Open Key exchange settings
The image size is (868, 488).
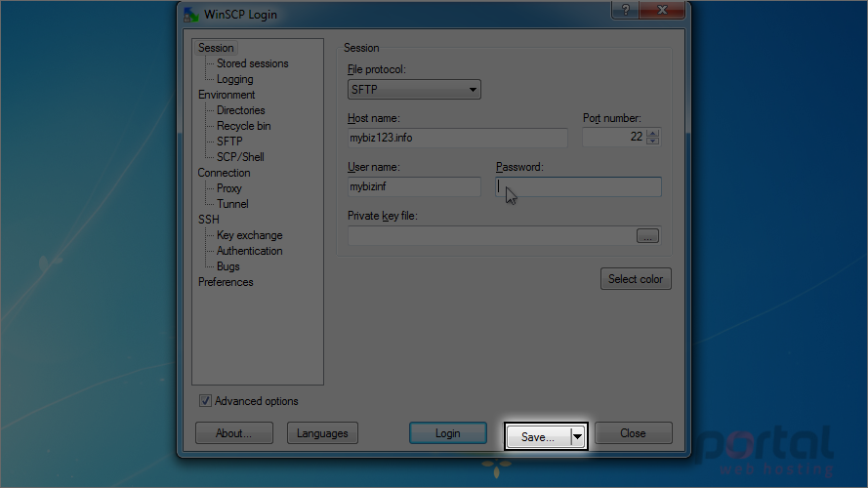click(x=250, y=235)
